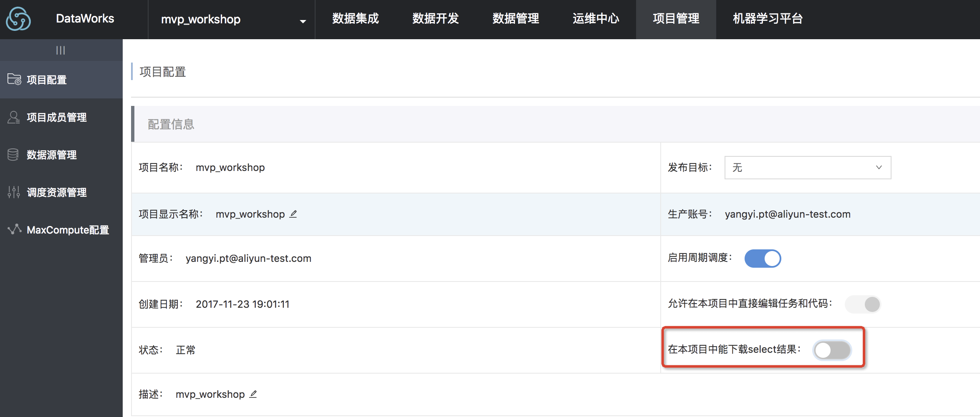Viewport: 980px width, 417px height.
Task: Click the creation date 2017-11-23 19:01:11
Action: pyautogui.click(x=242, y=304)
